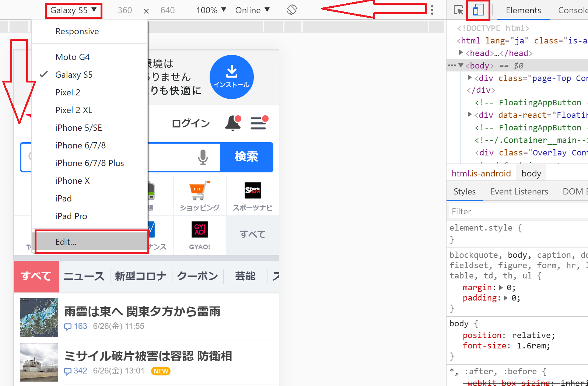Click the rain radar news thumbnail

[x=39, y=317]
